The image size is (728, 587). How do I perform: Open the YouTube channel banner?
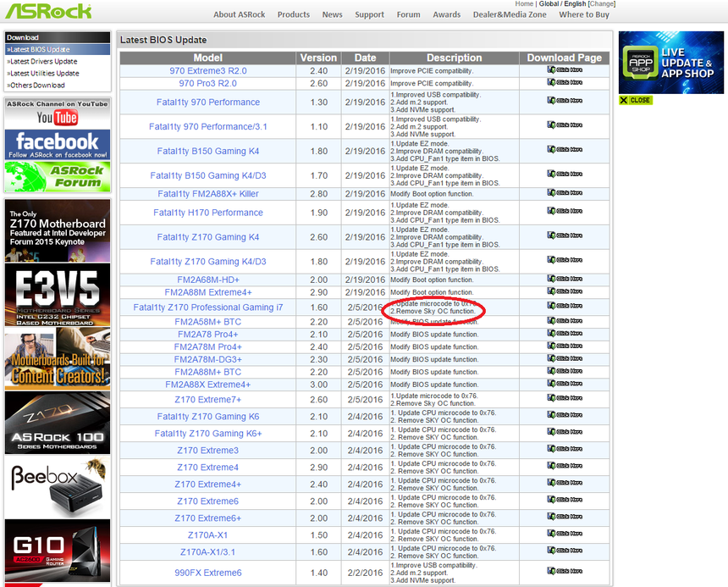click(x=58, y=117)
